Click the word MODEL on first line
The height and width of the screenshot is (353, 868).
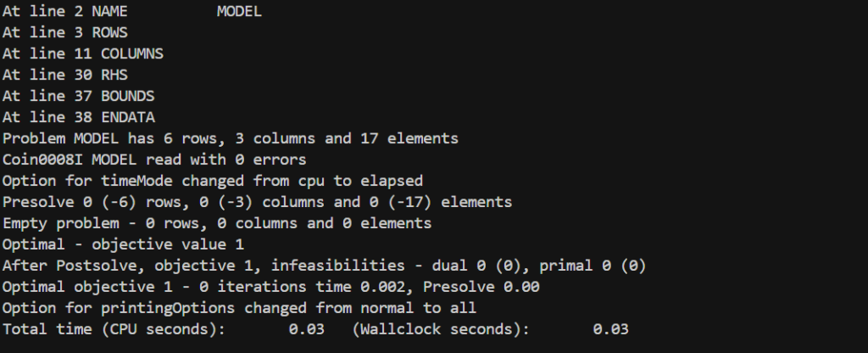point(239,12)
